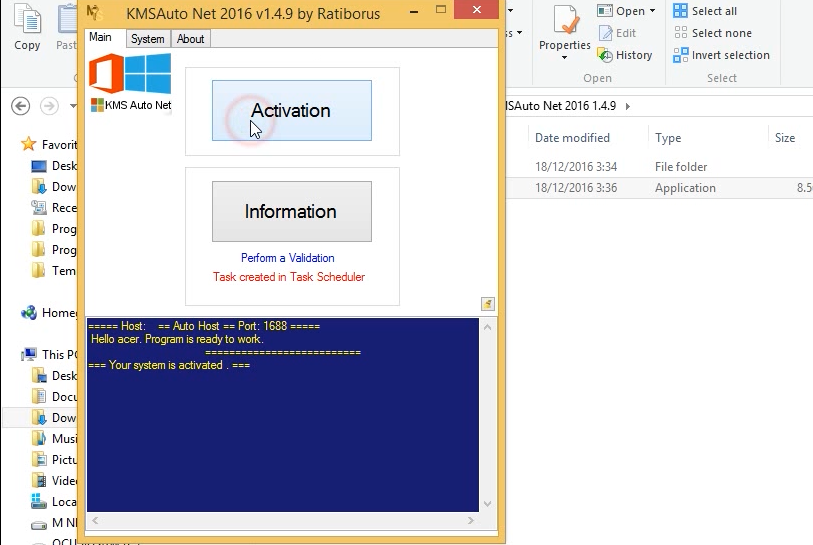813x545 pixels.
Task: Open Desktop under This PC
Action: pos(54,376)
